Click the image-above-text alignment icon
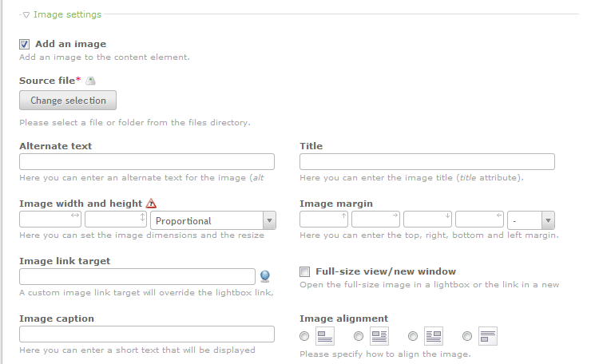The image size is (595, 364). [325, 336]
